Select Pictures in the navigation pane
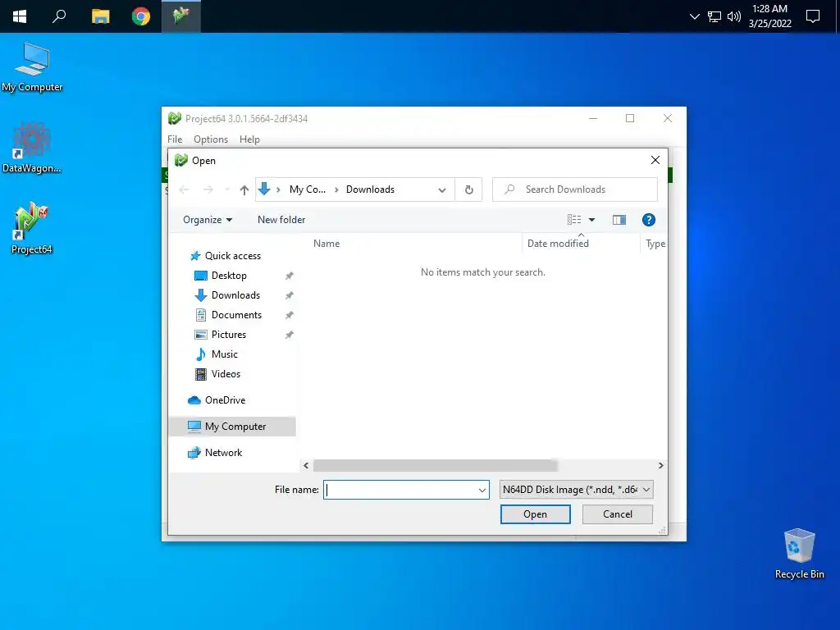This screenshot has height=630, width=840. [x=229, y=335]
